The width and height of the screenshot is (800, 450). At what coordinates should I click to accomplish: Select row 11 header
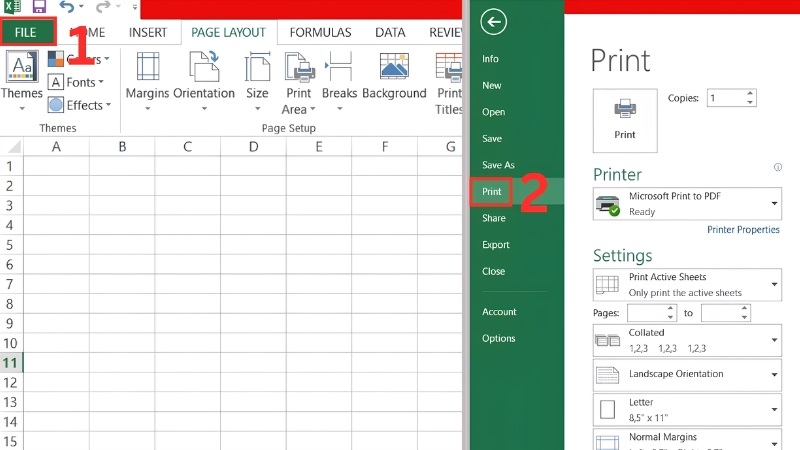[11, 363]
